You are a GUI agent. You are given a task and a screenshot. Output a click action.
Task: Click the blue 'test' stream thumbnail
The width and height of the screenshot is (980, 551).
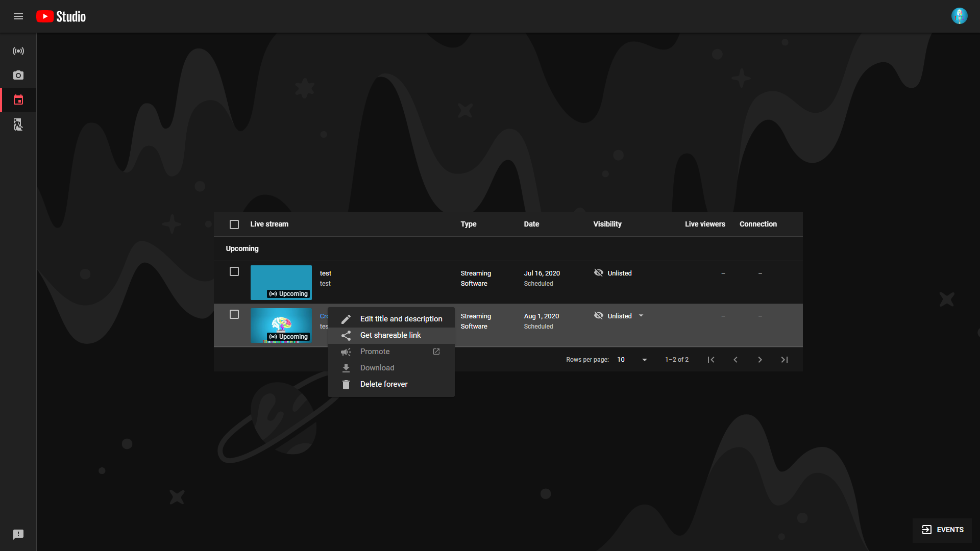281,283
